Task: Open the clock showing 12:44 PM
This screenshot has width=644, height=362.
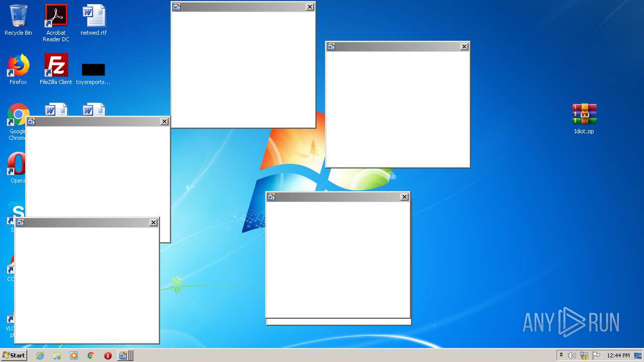Action: [618, 355]
